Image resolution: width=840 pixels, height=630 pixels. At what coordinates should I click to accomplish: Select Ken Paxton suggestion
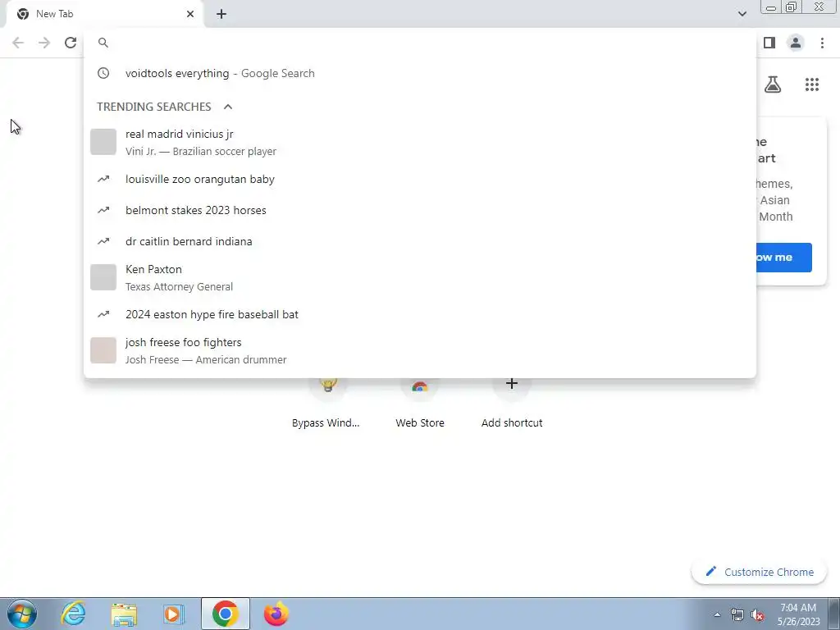420,277
